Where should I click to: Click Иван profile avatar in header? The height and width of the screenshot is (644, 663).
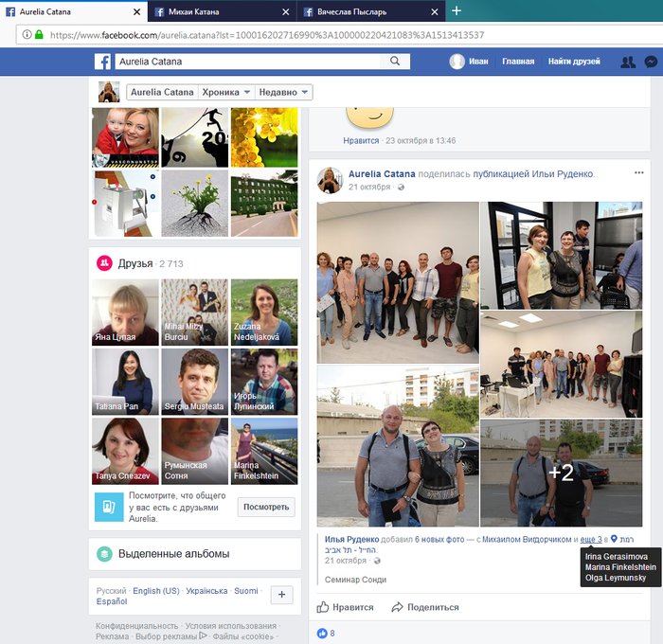[457, 62]
